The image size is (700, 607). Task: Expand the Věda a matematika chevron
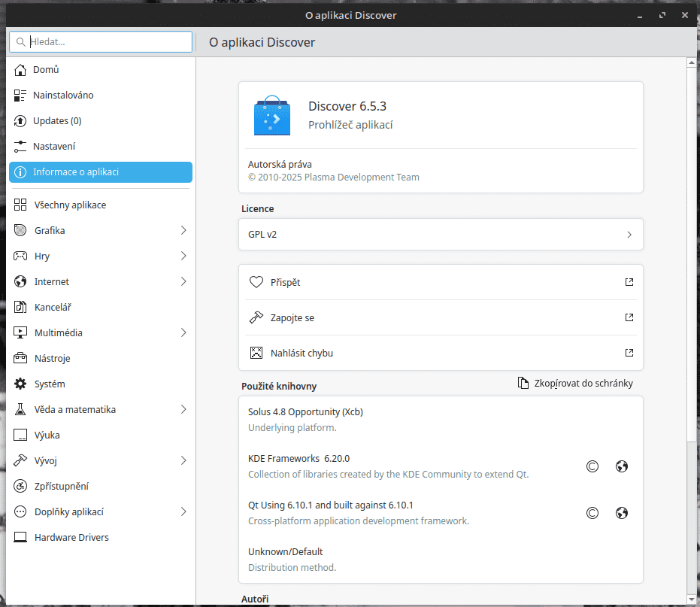tap(183, 410)
